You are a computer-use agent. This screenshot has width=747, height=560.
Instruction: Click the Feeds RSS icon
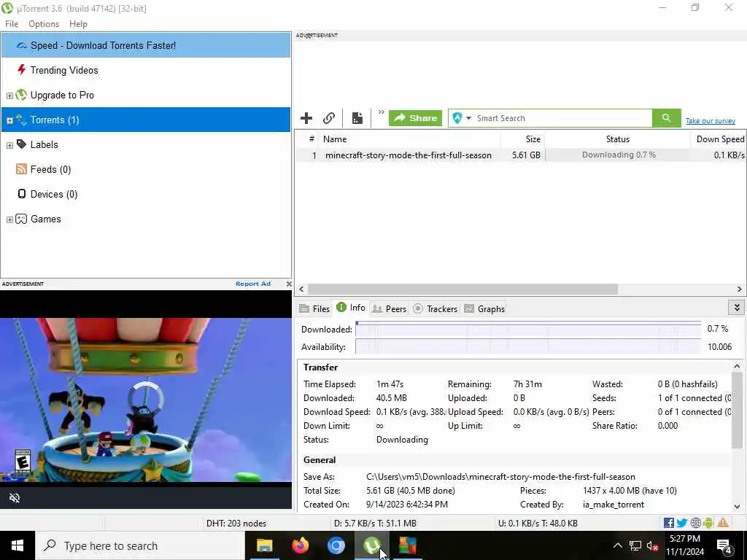click(21, 169)
